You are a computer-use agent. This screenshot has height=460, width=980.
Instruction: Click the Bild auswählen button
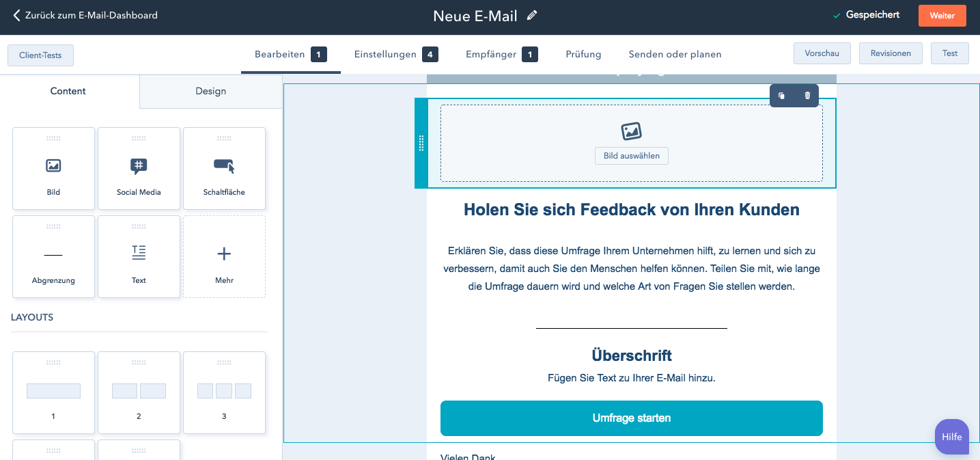(x=631, y=156)
